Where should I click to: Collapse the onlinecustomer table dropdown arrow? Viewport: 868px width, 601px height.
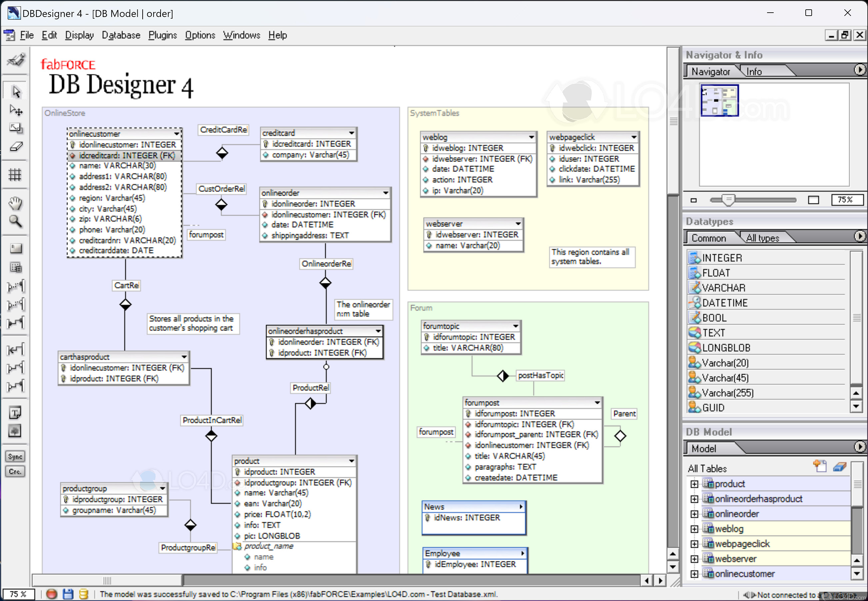pos(176,134)
